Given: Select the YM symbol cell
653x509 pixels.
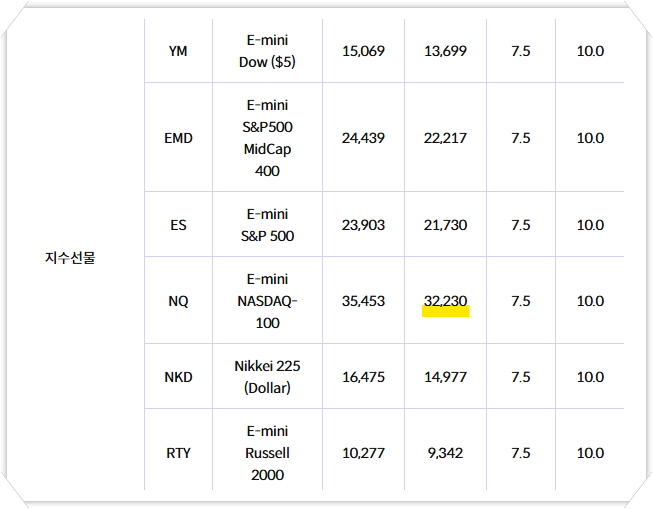Looking at the screenshot, I should [x=178, y=51].
